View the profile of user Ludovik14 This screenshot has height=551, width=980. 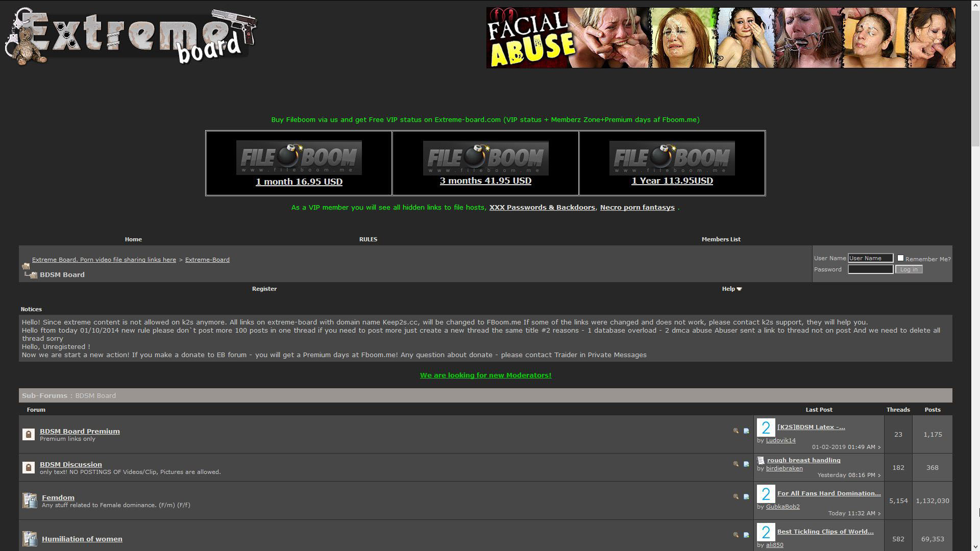(781, 440)
